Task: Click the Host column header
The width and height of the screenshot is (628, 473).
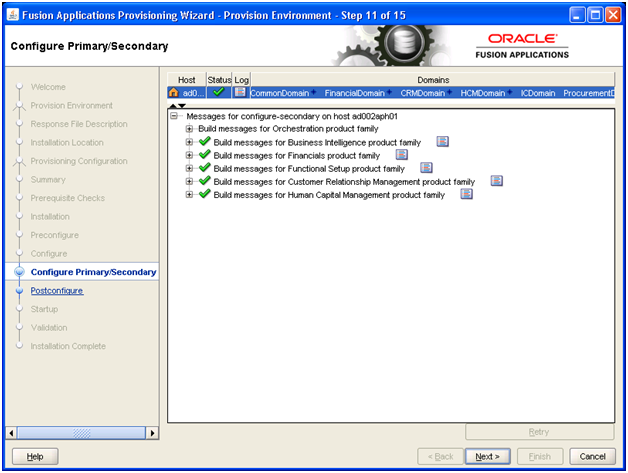Action: click(x=187, y=80)
